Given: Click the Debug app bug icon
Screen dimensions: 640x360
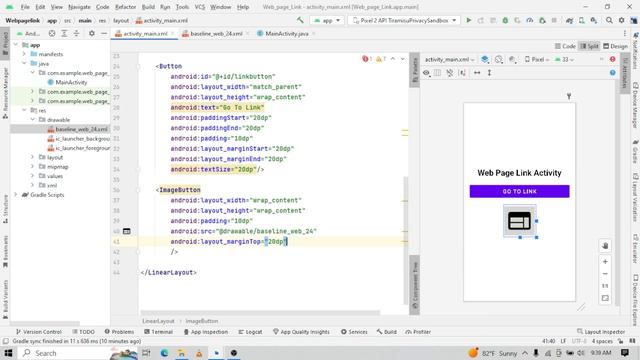Looking at the screenshot, I should pyautogui.click(x=505, y=20).
